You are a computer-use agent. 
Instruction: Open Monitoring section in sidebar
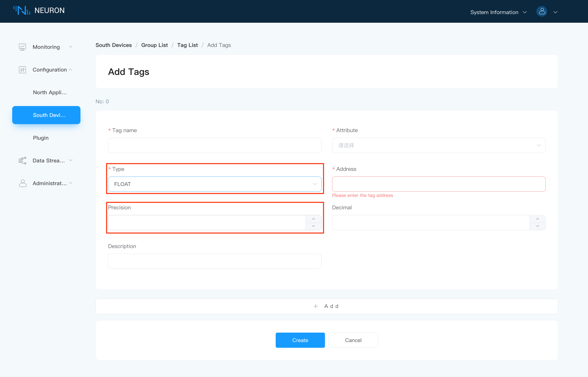tap(46, 47)
